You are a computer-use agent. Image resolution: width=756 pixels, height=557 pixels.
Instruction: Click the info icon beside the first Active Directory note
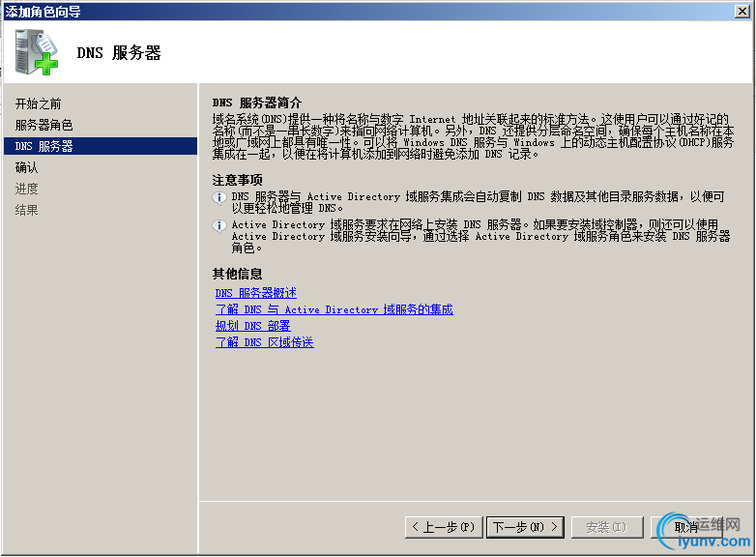(x=219, y=197)
